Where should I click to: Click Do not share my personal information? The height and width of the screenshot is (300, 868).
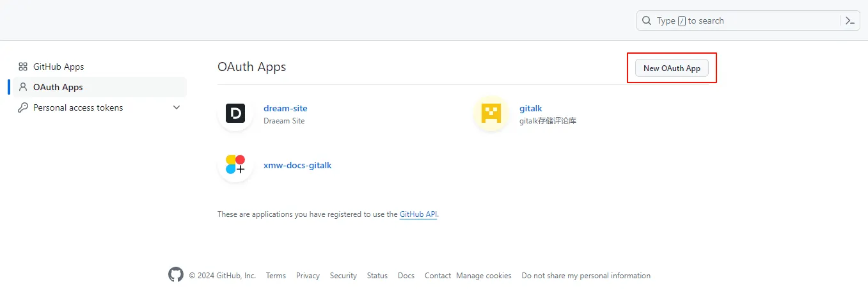[586, 276]
